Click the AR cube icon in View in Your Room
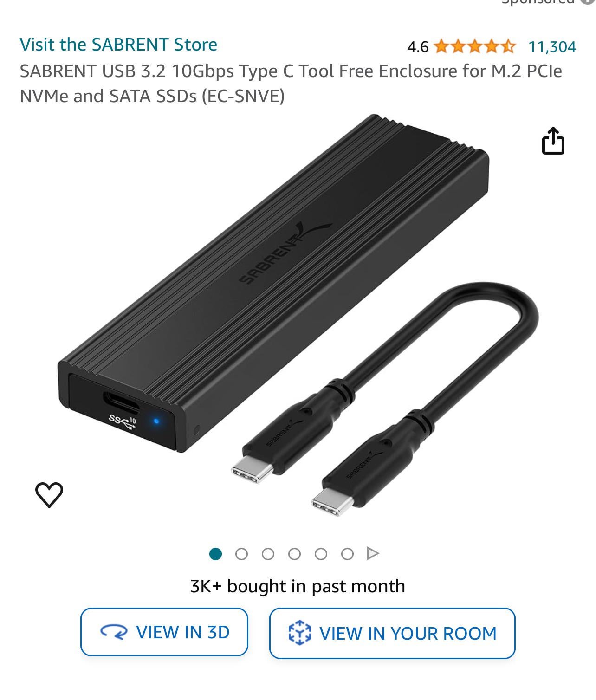 coord(299,633)
